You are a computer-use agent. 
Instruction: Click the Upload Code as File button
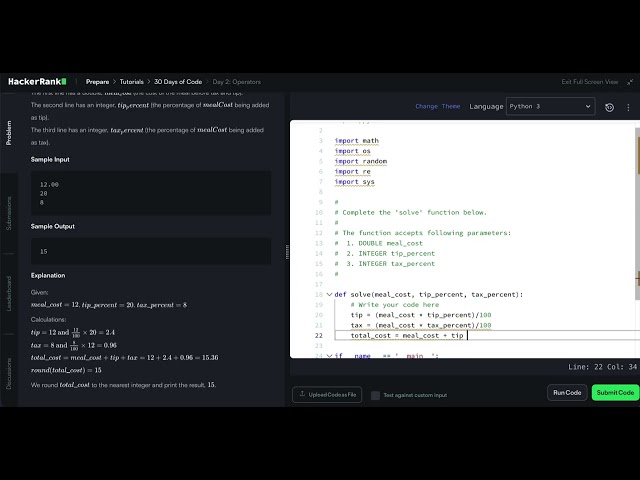[x=327, y=395]
